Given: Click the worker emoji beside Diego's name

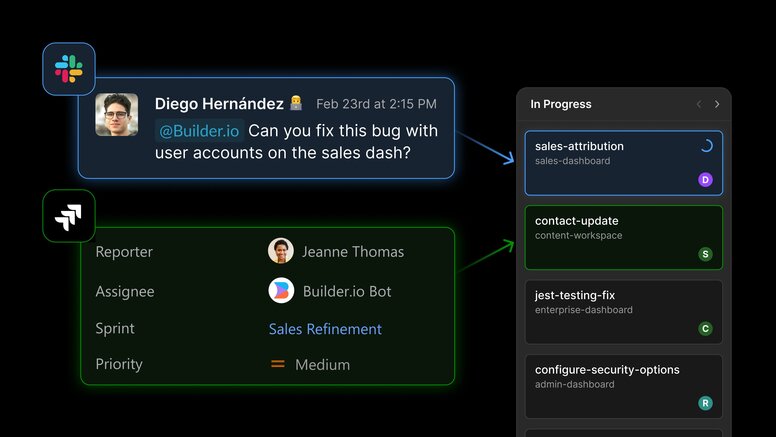Looking at the screenshot, I should 296,102.
